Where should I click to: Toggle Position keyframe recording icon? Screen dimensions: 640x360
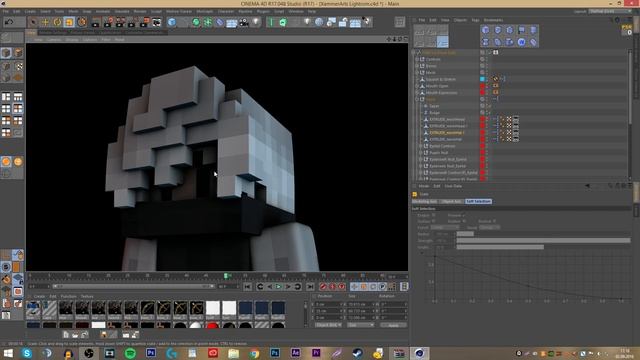pyautogui.click(x=354, y=287)
